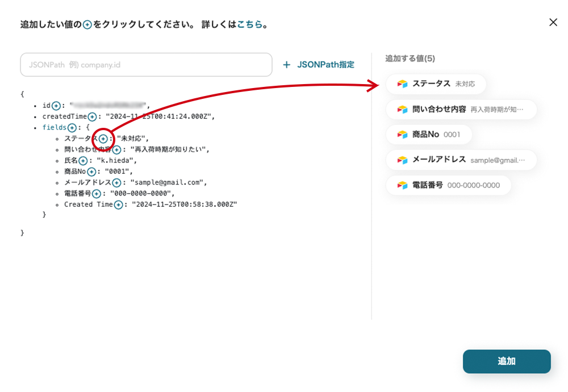568x392 pixels.
Task: Click the plus icon beside 商品No
Action: click(x=91, y=172)
